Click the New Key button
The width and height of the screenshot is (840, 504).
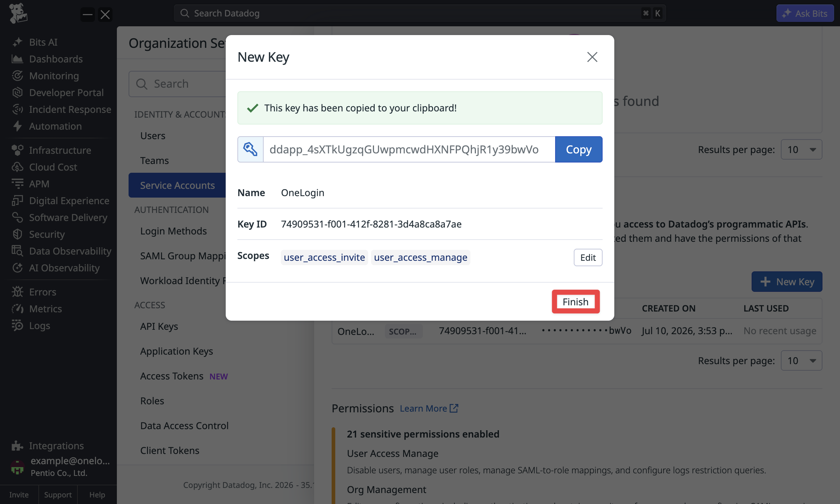coord(787,282)
